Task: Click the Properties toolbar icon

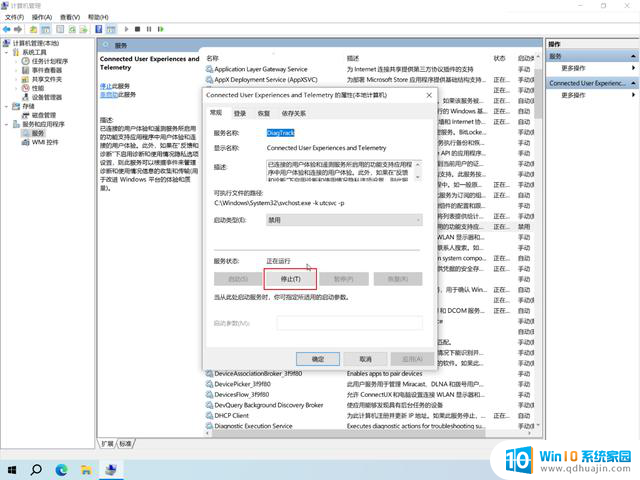Action: [x=60, y=29]
